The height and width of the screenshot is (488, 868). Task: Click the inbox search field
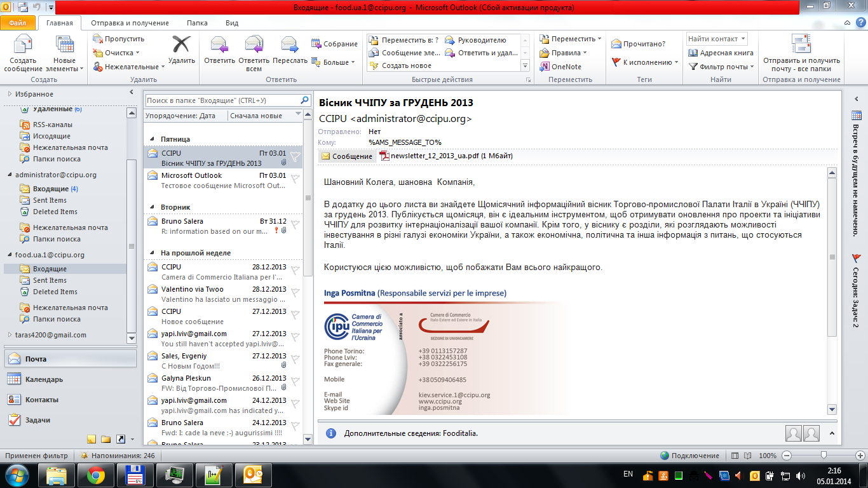click(x=222, y=100)
